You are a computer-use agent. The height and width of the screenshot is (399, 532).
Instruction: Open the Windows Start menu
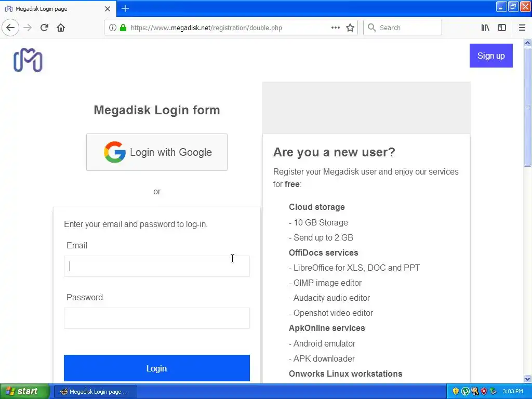click(x=24, y=392)
